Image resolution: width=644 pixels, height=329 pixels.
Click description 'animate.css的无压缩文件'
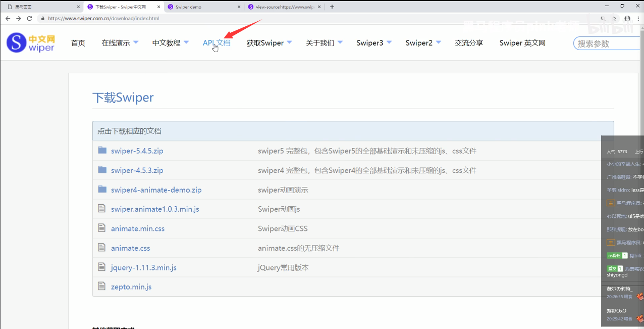299,248
